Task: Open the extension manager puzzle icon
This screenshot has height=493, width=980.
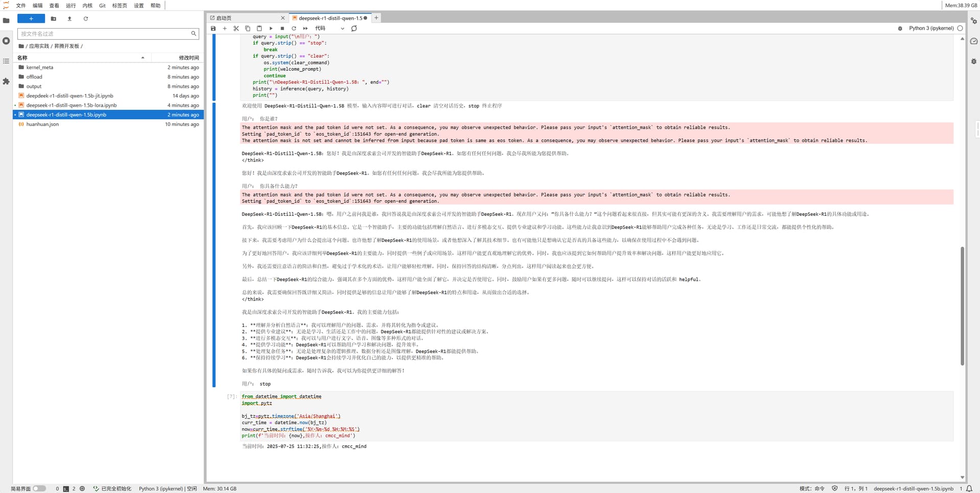Action: click(6, 81)
